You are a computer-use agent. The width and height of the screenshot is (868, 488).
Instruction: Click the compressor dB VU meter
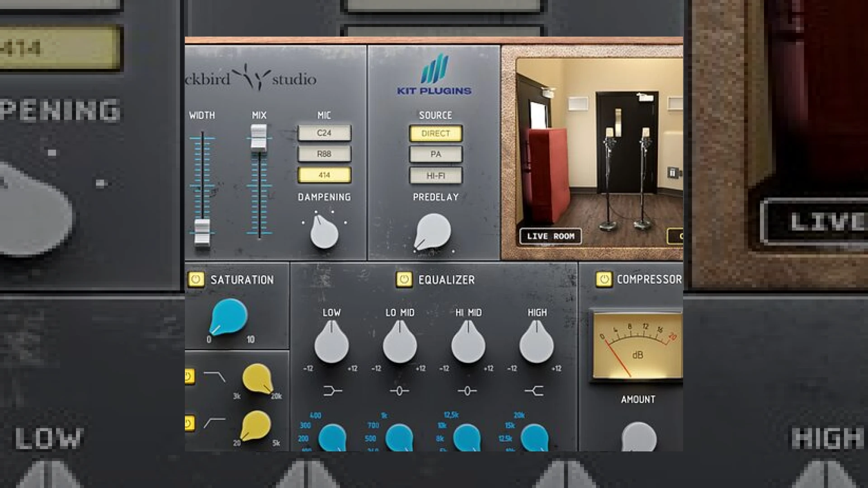[637, 346]
